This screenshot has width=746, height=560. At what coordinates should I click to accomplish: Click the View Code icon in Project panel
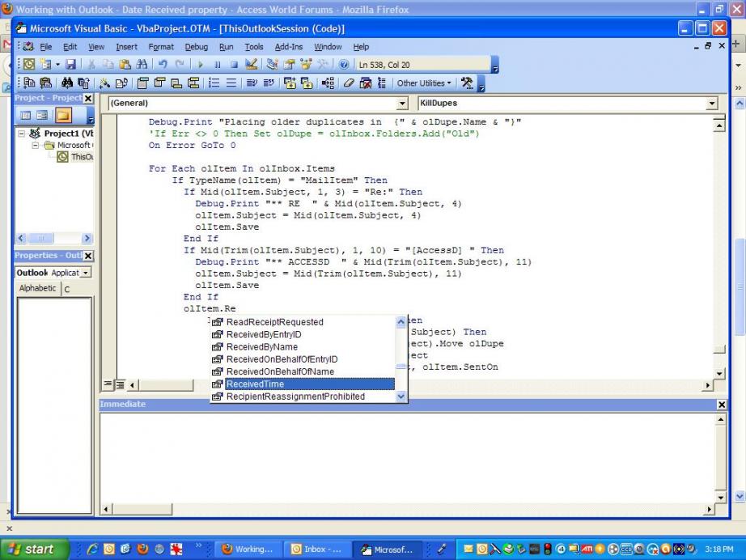coord(25,116)
